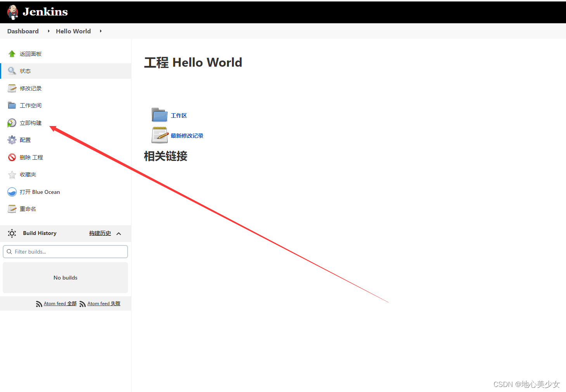Click the magnifier 状态 icon
The height and width of the screenshot is (392, 566).
[x=12, y=71]
